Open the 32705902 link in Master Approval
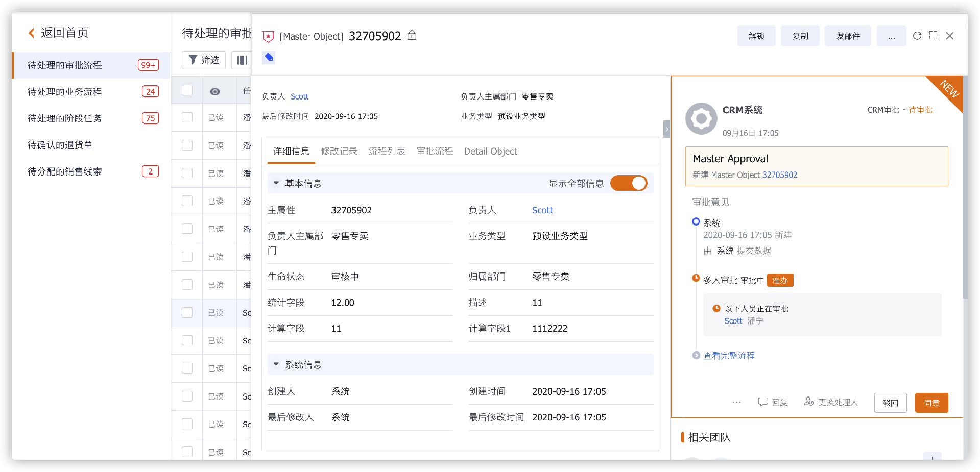 (x=780, y=175)
